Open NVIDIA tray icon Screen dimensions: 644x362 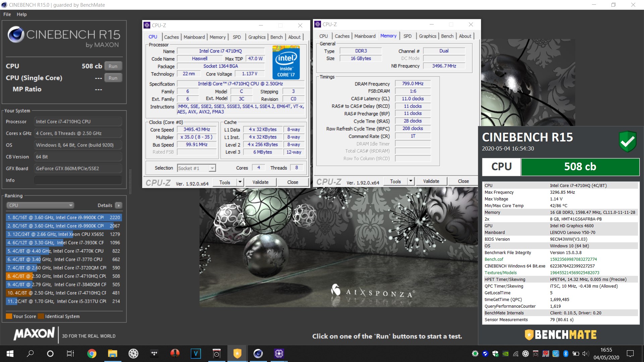505,354
